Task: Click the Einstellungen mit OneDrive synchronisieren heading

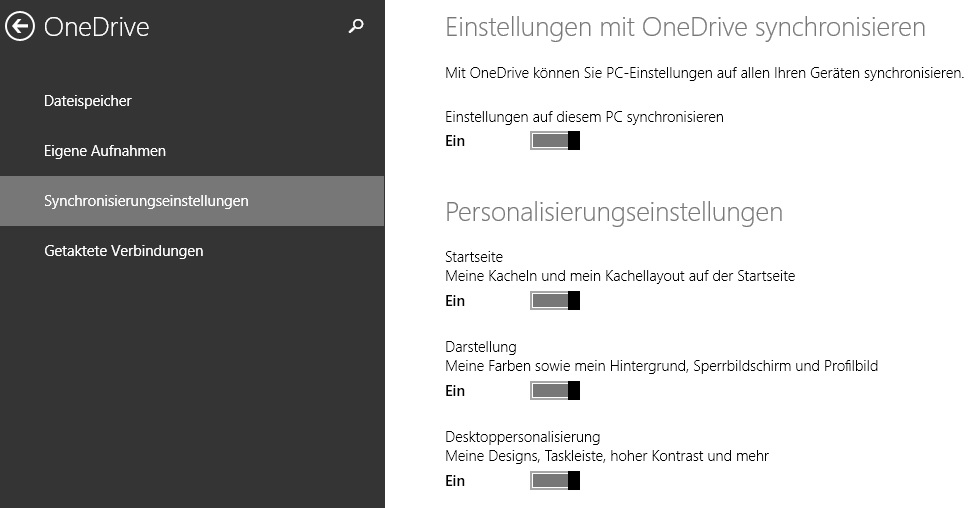Action: [x=685, y=27]
